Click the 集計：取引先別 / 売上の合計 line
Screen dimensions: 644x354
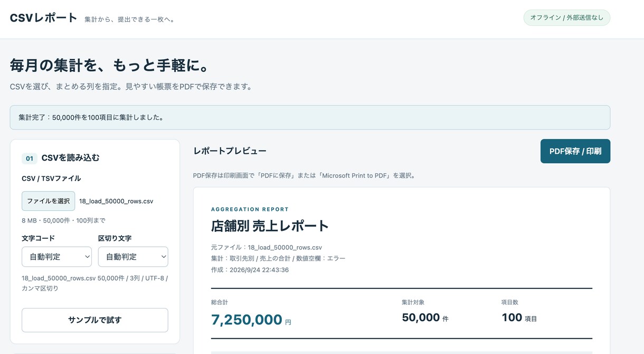pyautogui.click(x=278, y=258)
